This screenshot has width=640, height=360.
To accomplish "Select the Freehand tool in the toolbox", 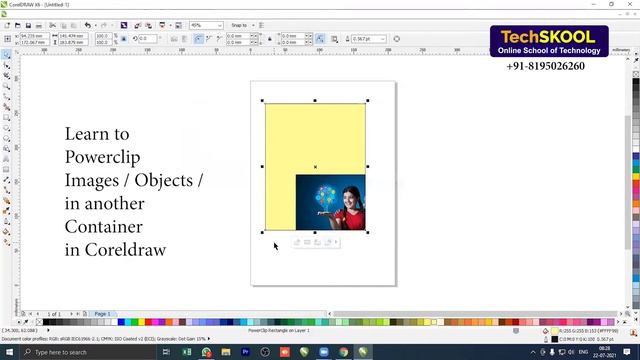I will [x=7, y=97].
